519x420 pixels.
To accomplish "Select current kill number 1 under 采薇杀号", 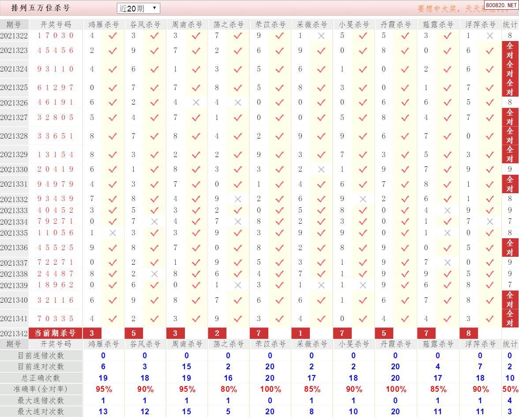I will click(x=301, y=333).
